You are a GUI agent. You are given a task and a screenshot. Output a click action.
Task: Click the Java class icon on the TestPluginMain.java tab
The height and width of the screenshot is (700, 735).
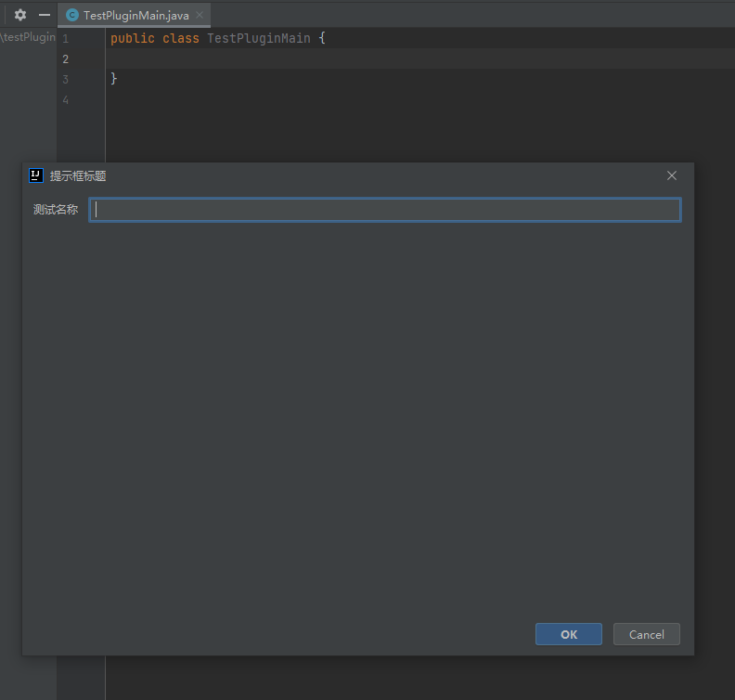72,16
